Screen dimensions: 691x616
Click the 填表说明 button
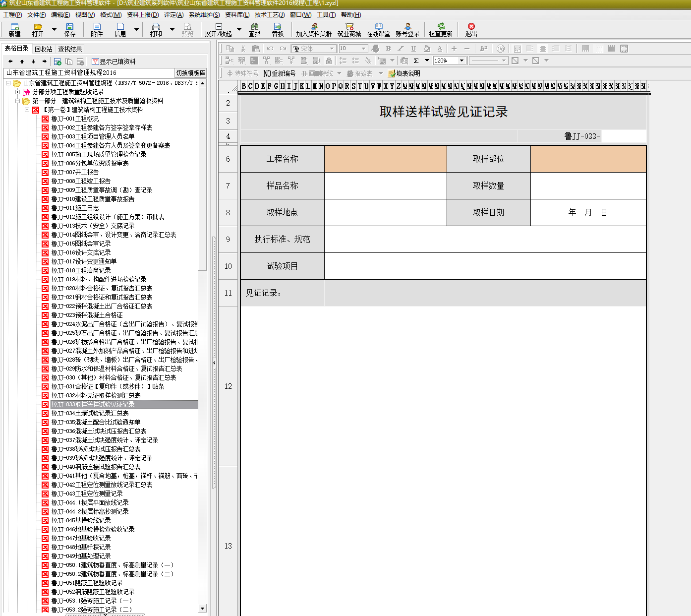tap(404, 73)
